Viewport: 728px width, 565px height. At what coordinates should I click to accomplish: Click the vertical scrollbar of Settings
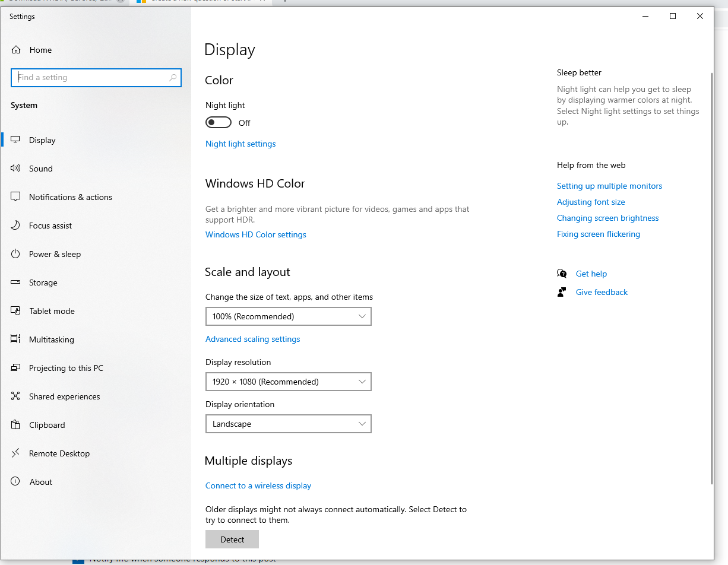tap(711, 278)
